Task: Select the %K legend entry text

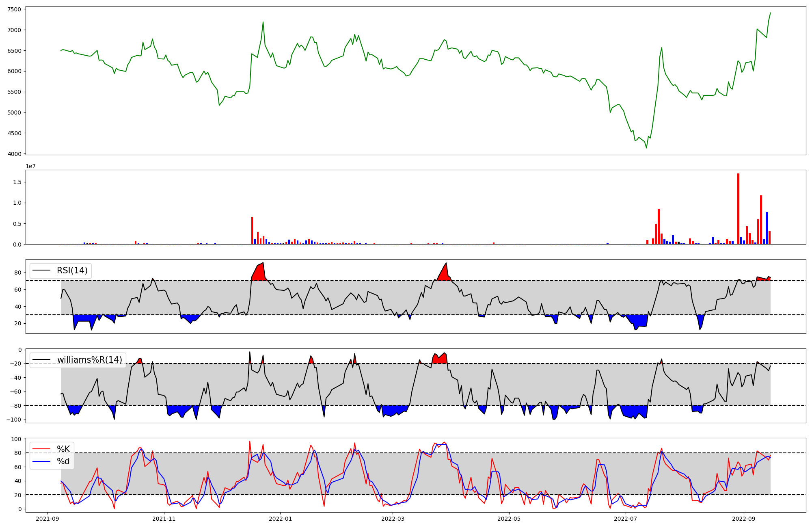Action: pyautogui.click(x=63, y=449)
